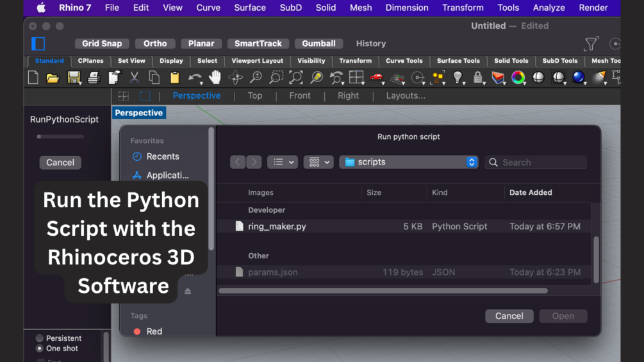Image resolution: width=644 pixels, height=362 pixels.
Task: Select the Persistent radio button
Action: click(x=40, y=338)
